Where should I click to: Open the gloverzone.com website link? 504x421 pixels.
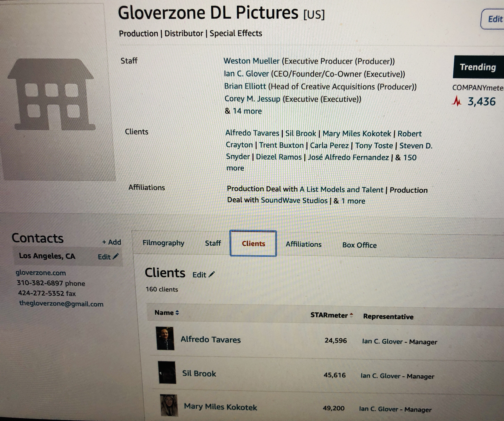(41, 273)
